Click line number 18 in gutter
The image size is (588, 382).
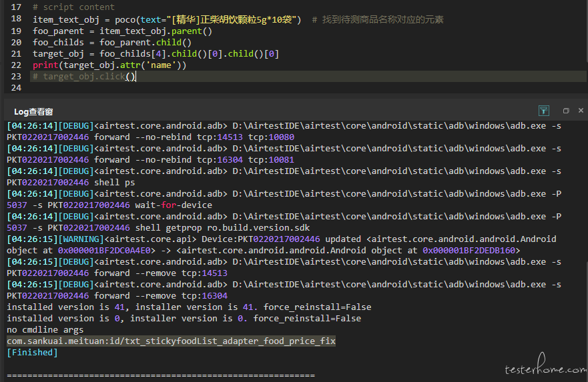pos(16,19)
